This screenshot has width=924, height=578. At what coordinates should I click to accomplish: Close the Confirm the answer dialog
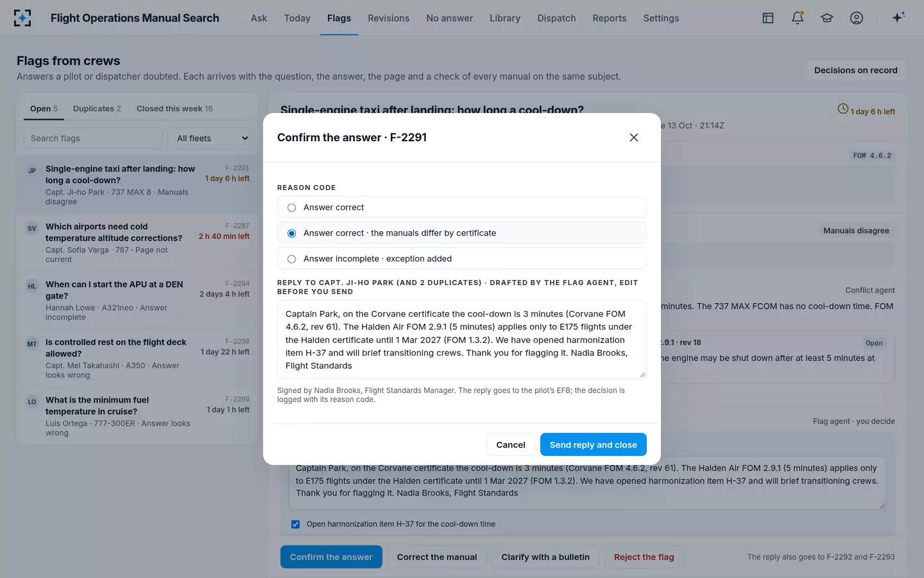[634, 137]
